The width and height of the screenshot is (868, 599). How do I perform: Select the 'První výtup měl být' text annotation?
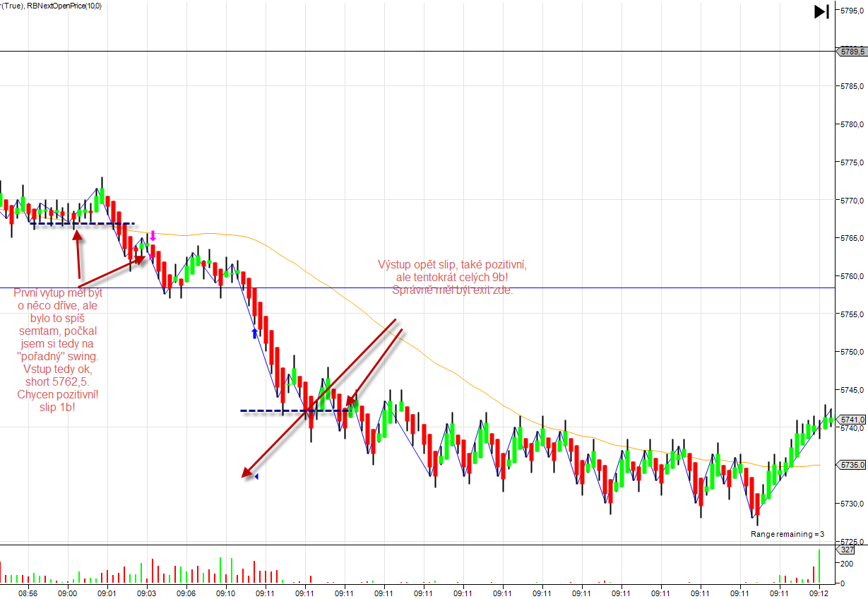(x=58, y=351)
